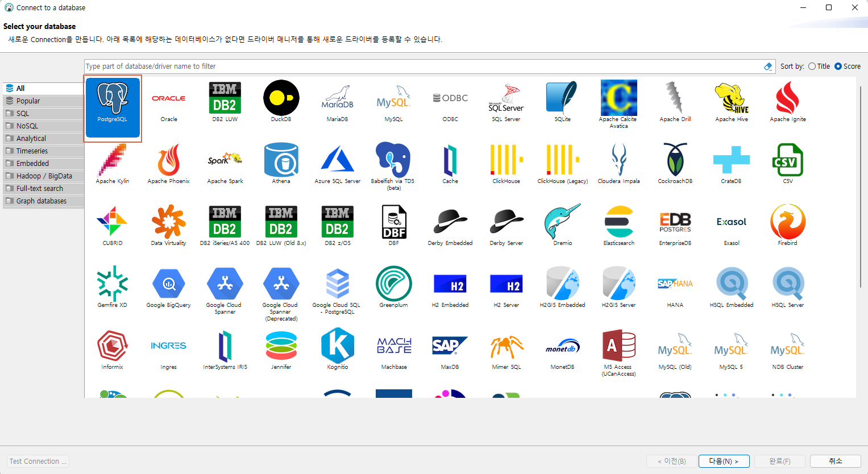
Task: Select the Apache Spark driver
Action: 225,164
